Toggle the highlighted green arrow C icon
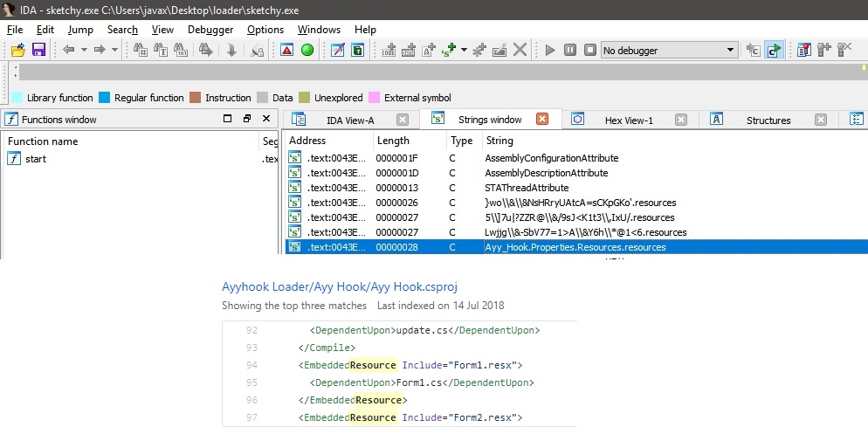The height and width of the screenshot is (427, 868). pos(774,51)
